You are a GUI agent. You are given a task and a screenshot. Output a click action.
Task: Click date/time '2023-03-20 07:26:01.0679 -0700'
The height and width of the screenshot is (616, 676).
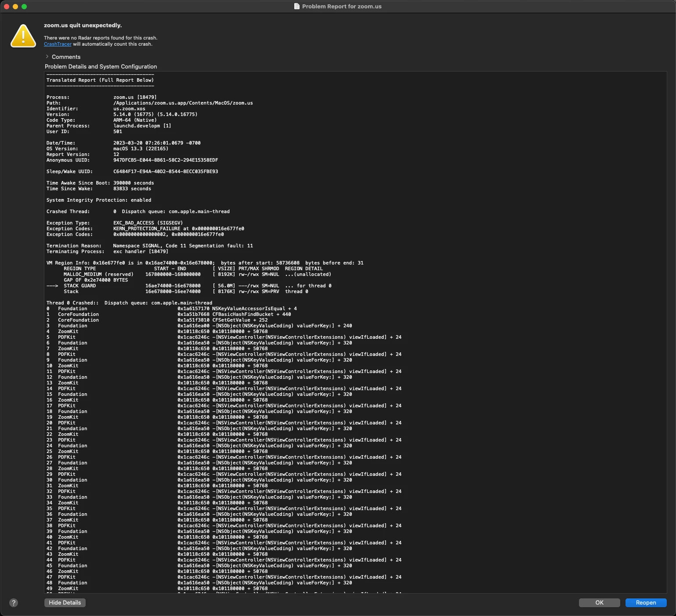pos(157,143)
